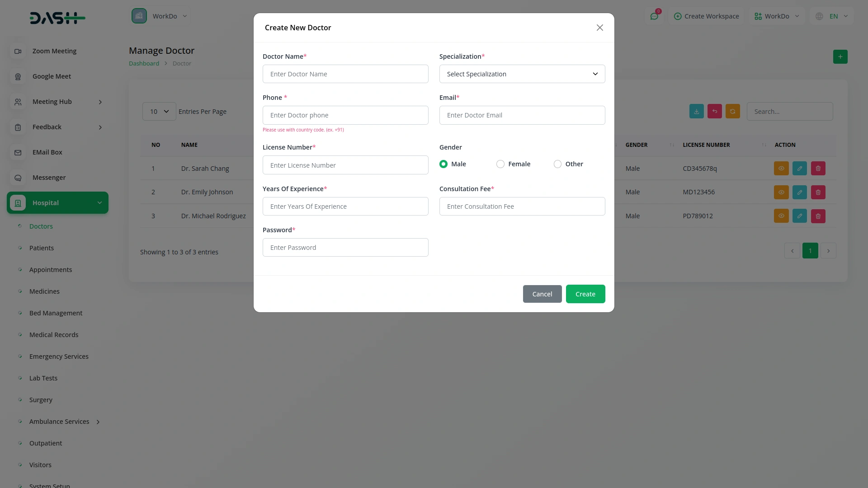Screen dimensions: 868x488
Task: Click green plus add doctor icon
Action: click(840, 57)
